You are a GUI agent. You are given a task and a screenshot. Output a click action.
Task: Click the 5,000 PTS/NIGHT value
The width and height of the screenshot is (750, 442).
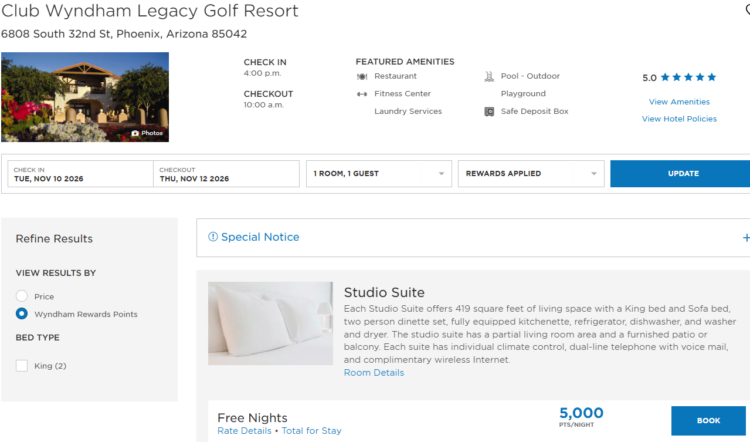581,416
